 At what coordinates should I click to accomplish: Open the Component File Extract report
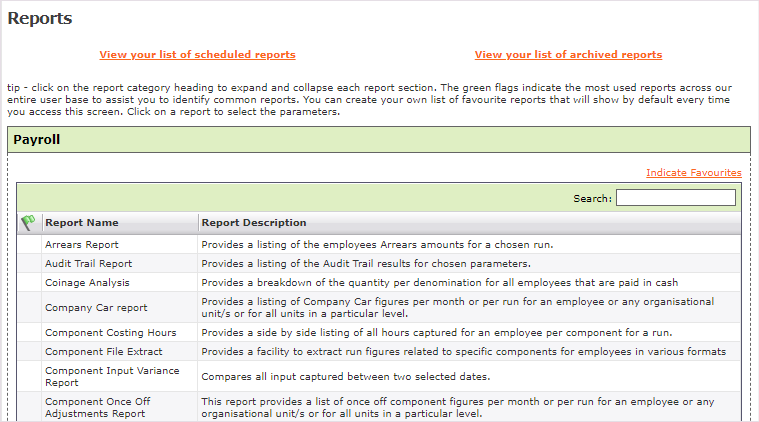pyautogui.click(x=103, y=351)
